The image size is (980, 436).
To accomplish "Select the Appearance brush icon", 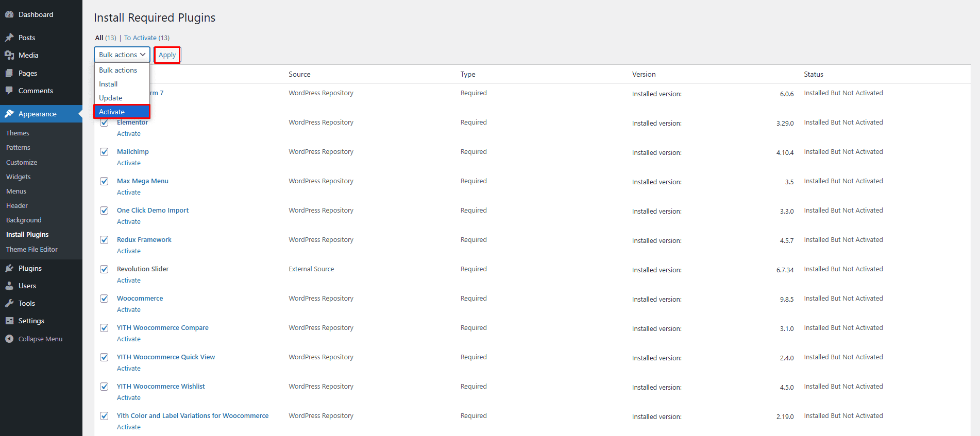I will tap(9, 114).
